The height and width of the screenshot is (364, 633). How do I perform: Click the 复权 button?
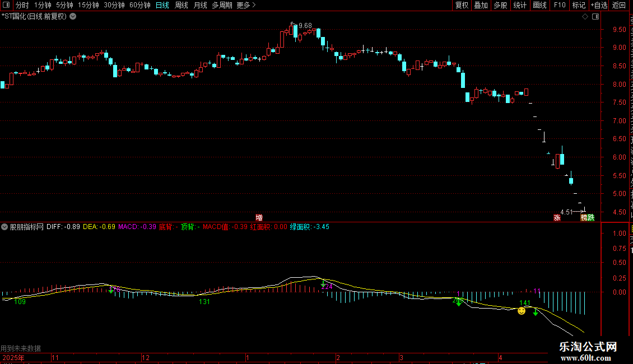coord(462,5)
